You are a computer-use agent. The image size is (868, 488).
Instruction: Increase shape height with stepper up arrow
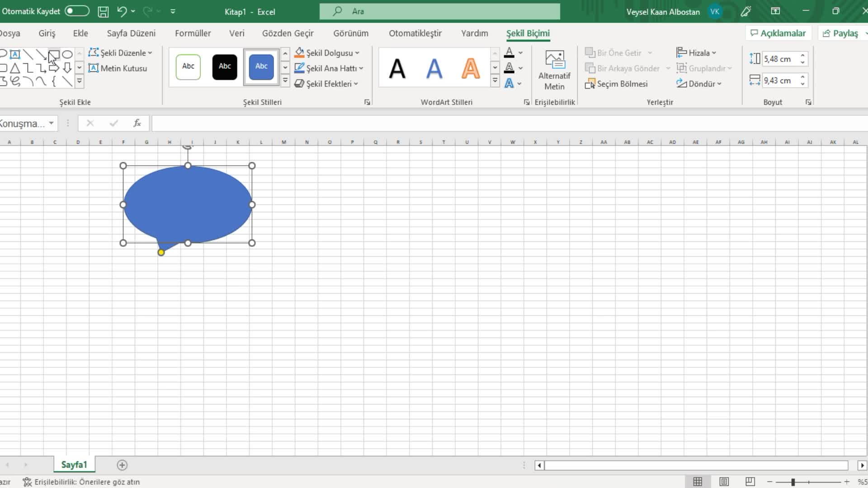[803, 56]
